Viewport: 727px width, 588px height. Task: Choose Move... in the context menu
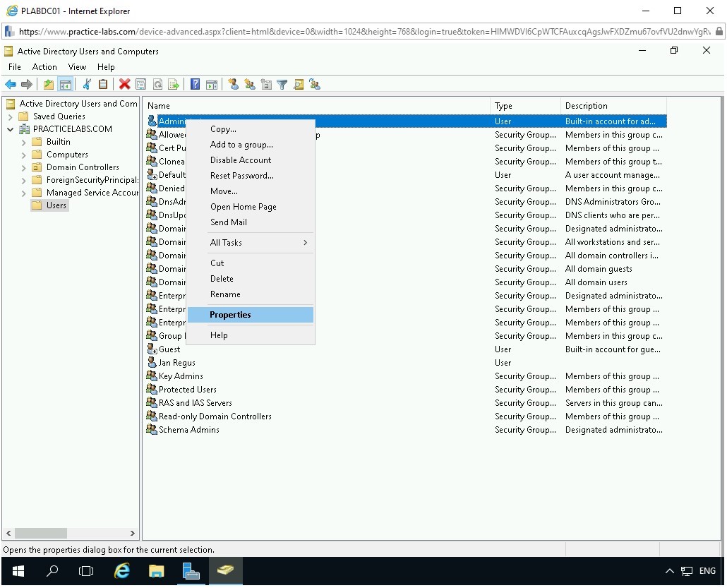(x=251, y=191)
